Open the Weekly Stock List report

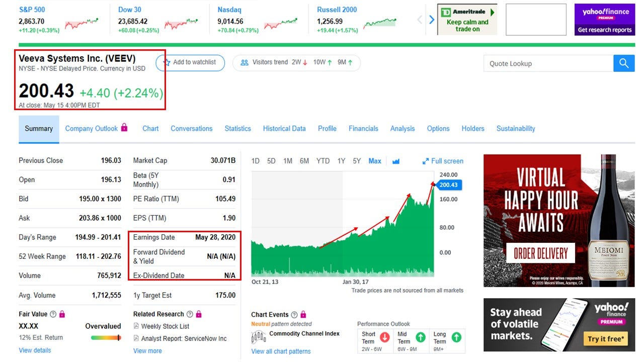point(165,326)
